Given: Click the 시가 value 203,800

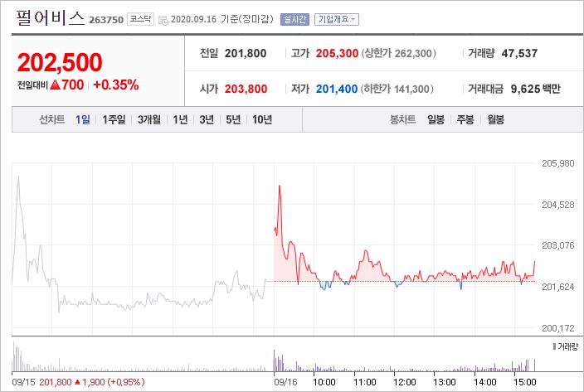Looking at the screenshot, I should 246,89.
